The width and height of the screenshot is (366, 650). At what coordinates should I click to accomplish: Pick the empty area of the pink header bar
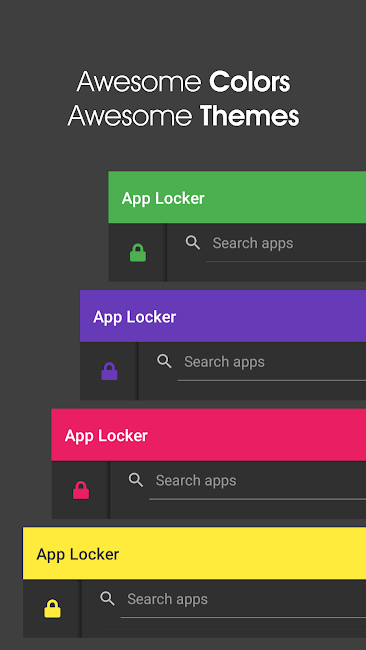[x=257, y=435]
